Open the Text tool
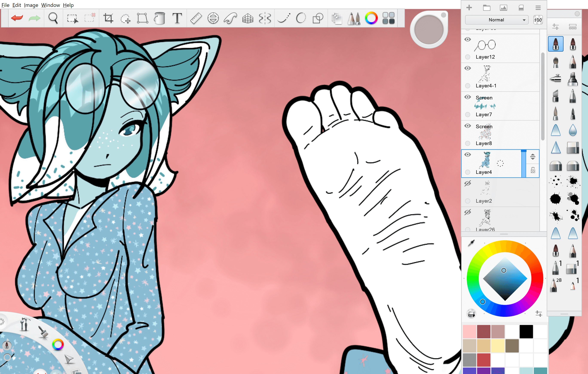This screenshot has width=588, height=374. coord(177,18)
